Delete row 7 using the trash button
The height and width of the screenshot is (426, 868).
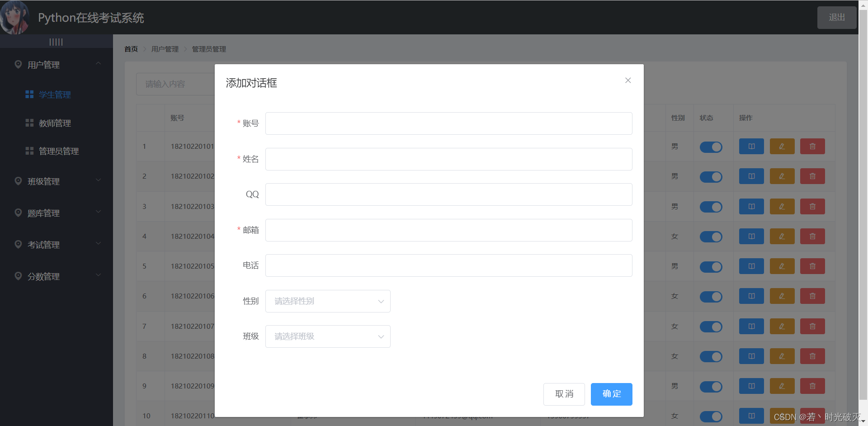coord(812,327)
